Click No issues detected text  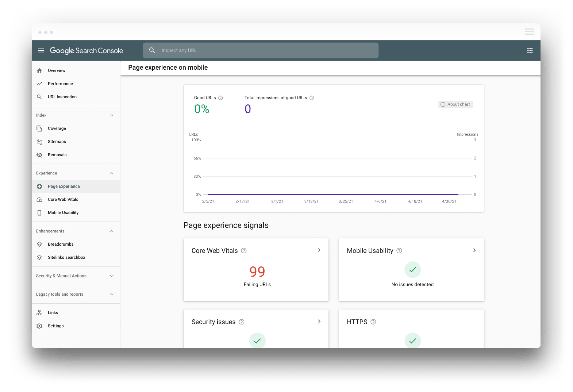(412, 285)
